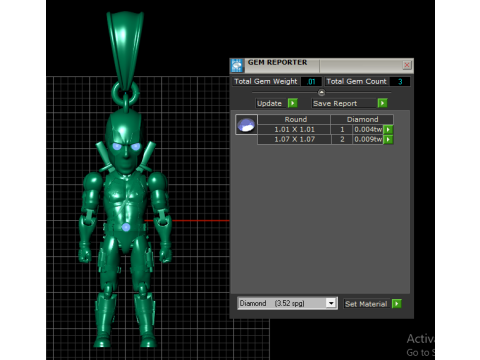Click green arrow next to Set Material
This screenshot has height=360, width=480.
[x=397, y=304]
